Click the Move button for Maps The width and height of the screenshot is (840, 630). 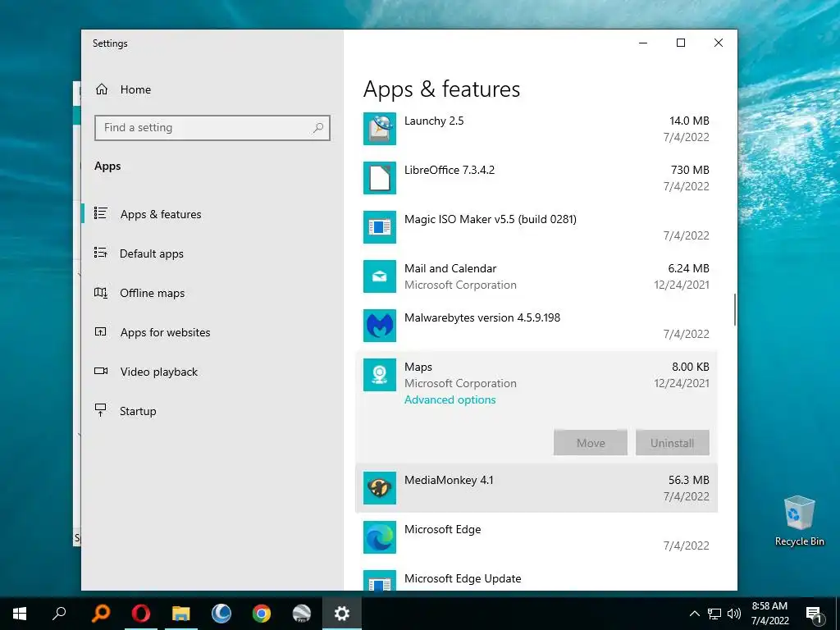click(x=591, y=442)
